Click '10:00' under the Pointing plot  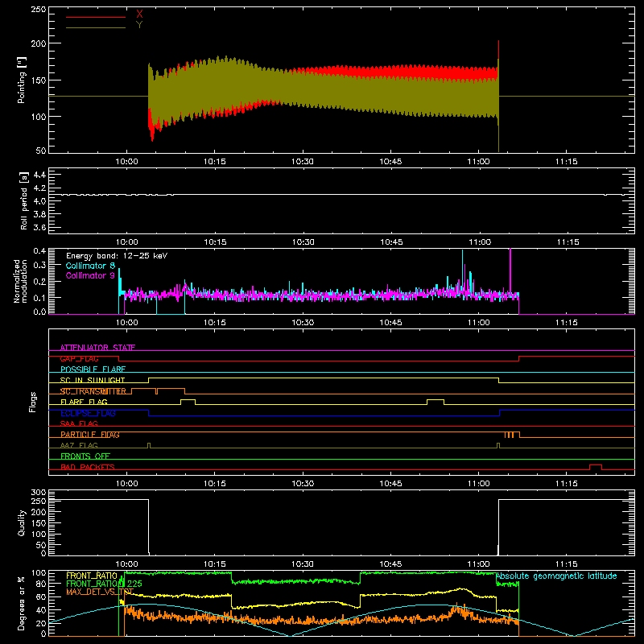[126, 162]
